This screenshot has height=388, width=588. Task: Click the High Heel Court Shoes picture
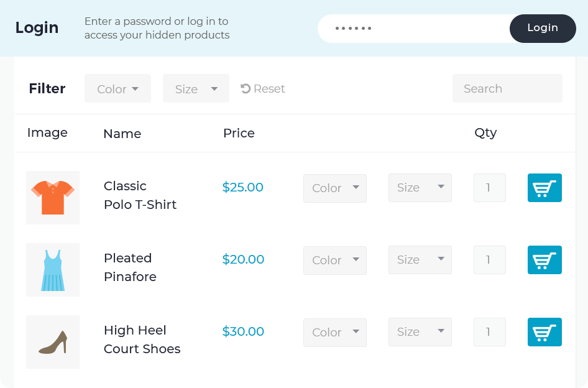(52, 341)
